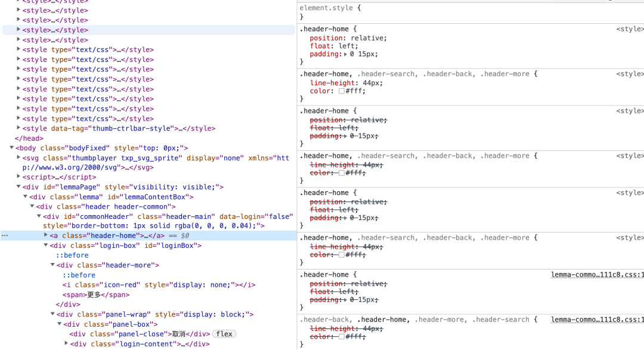Click the "bodyFixed" class value

click(88, 148)
